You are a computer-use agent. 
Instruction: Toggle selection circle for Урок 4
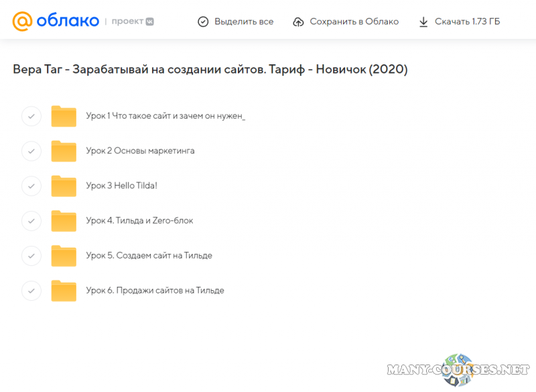coord(31,220)
